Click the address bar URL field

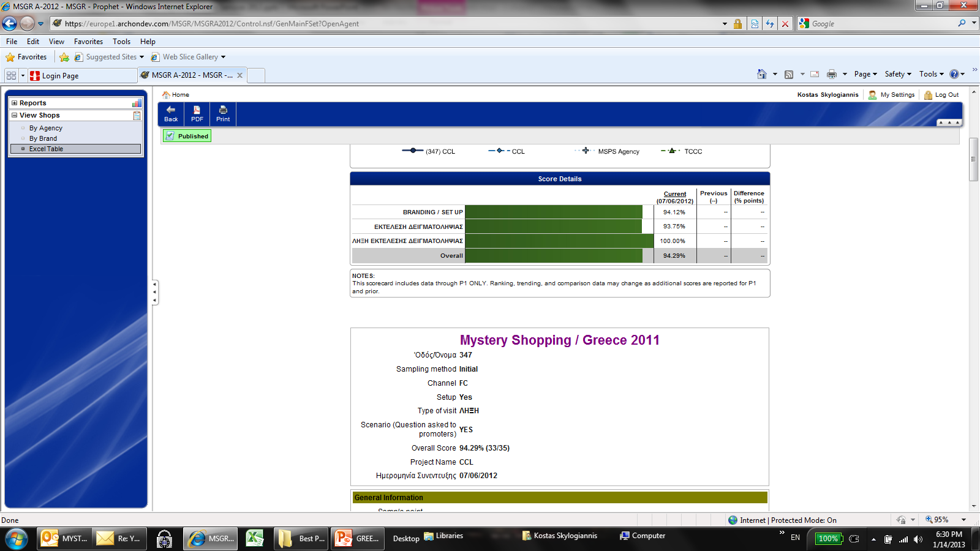tap(386, 23)
